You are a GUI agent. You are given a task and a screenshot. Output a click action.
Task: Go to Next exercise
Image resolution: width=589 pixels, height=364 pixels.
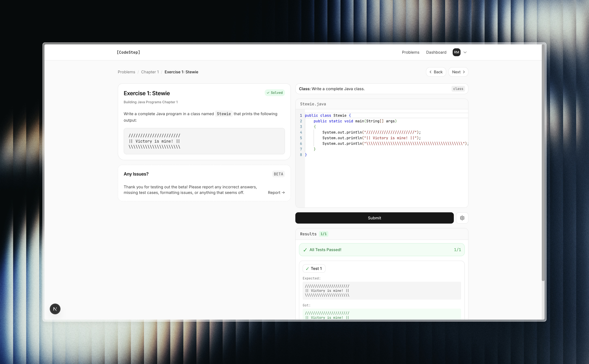(x=458, y=72)
